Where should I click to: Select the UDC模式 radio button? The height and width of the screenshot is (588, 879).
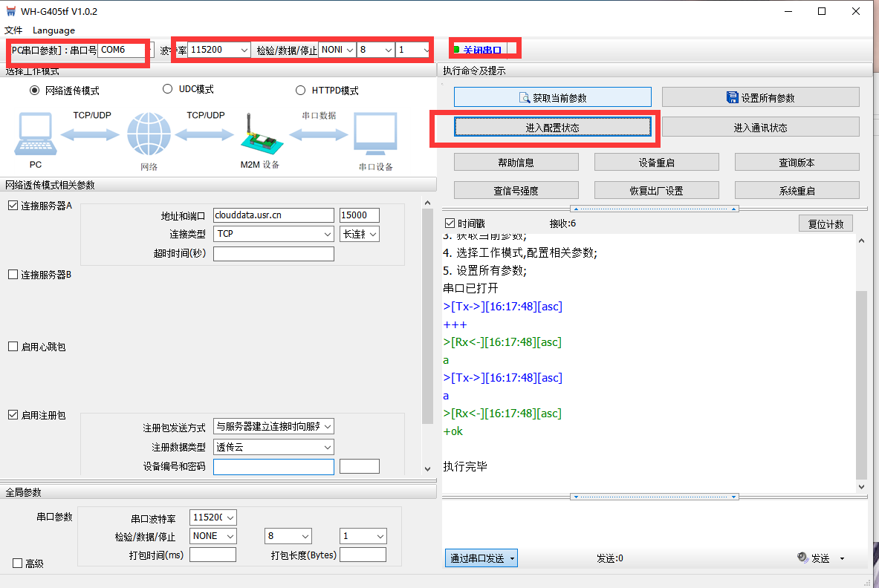167,89
